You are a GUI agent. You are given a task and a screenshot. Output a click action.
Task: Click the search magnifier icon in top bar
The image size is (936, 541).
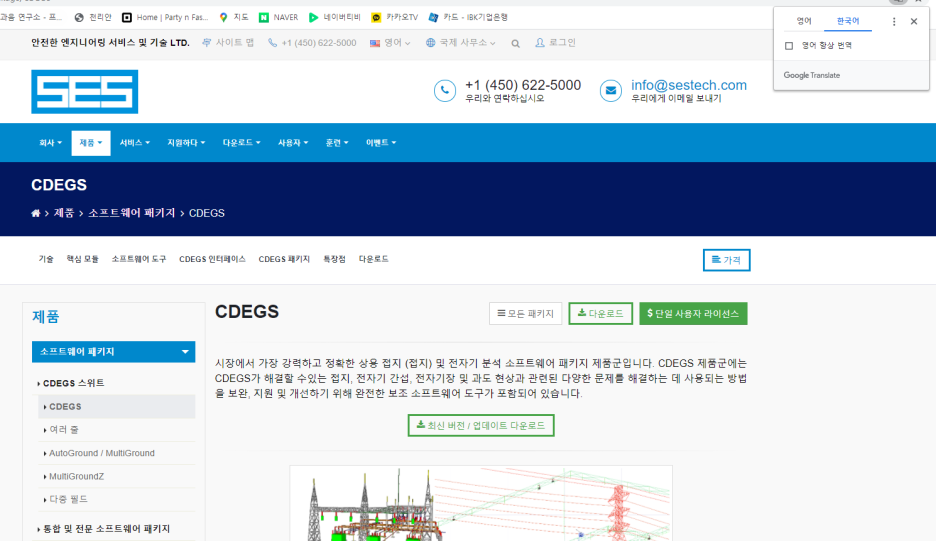pos(515,44)
